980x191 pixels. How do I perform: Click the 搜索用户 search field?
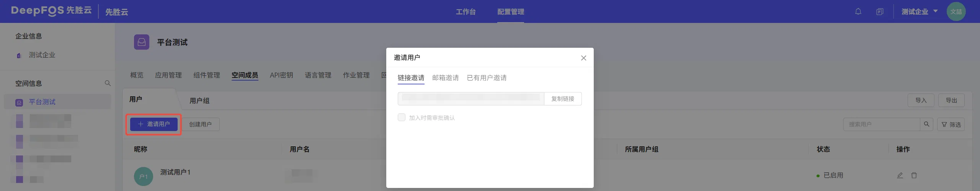[881, 124]
